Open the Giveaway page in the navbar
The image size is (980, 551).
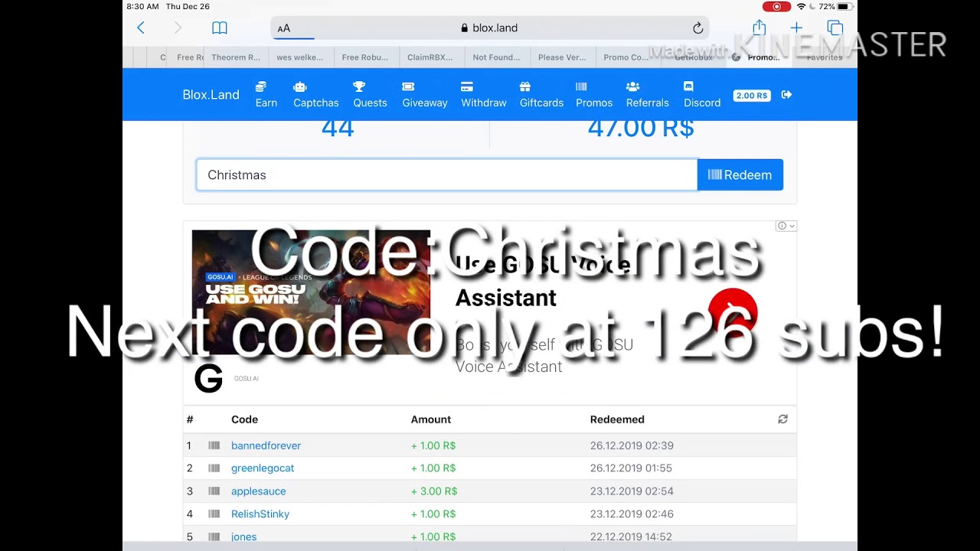(x=424, y=94)
